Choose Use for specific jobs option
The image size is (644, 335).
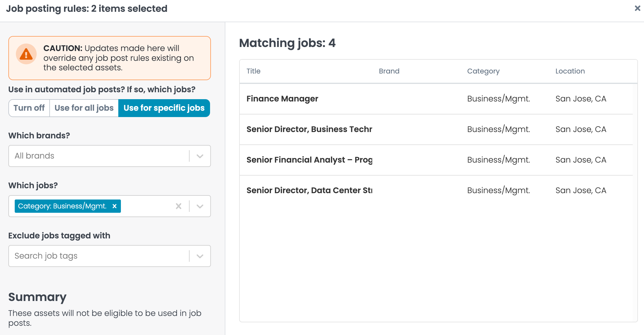click(164, 108)
